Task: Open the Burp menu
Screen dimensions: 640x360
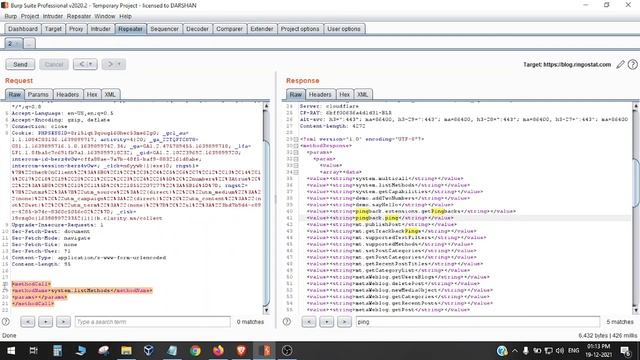Action: point(11,16)
